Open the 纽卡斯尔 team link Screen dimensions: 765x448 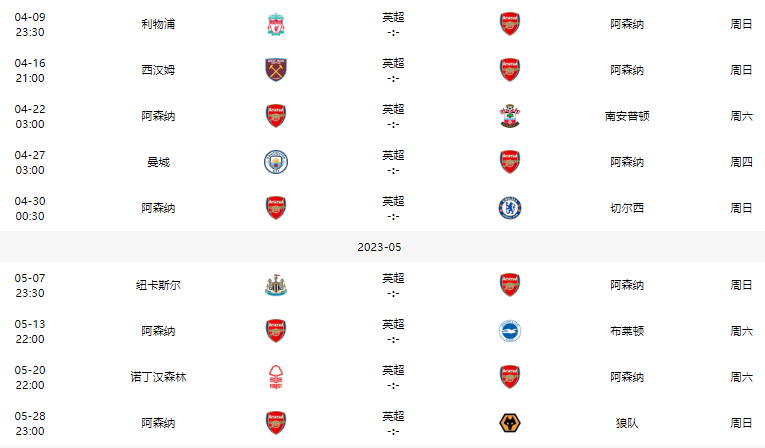pyautogui.click(x=158, y=285)
